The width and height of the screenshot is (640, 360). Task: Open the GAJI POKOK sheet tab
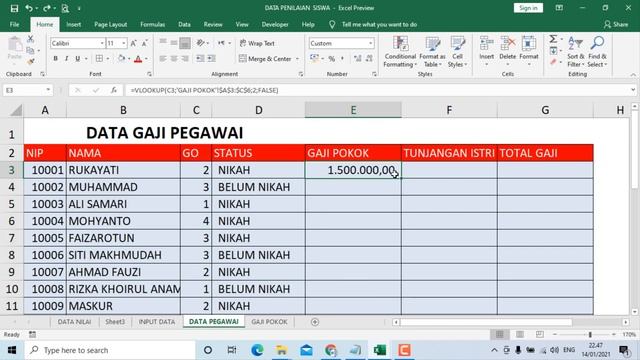tap(269, 322)
